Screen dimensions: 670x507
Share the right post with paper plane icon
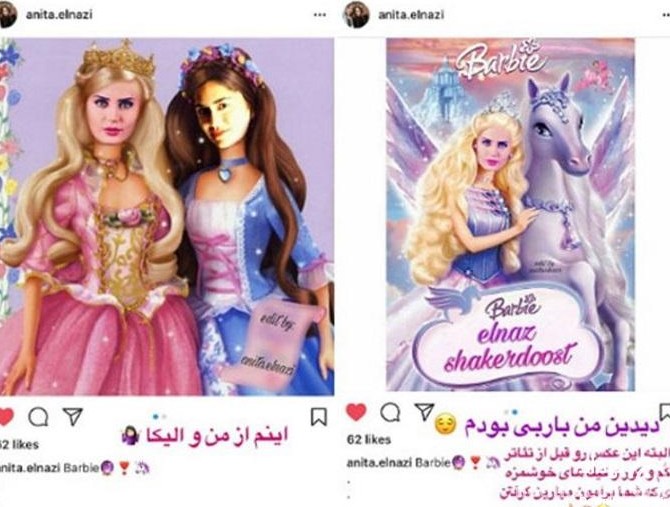point(424,412)
